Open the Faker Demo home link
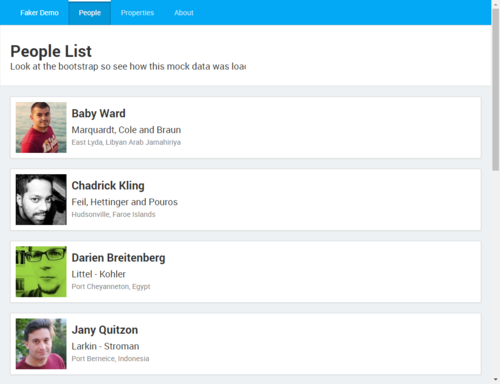Viewport: 500px width, 384px height. click(x=39, y=13)
